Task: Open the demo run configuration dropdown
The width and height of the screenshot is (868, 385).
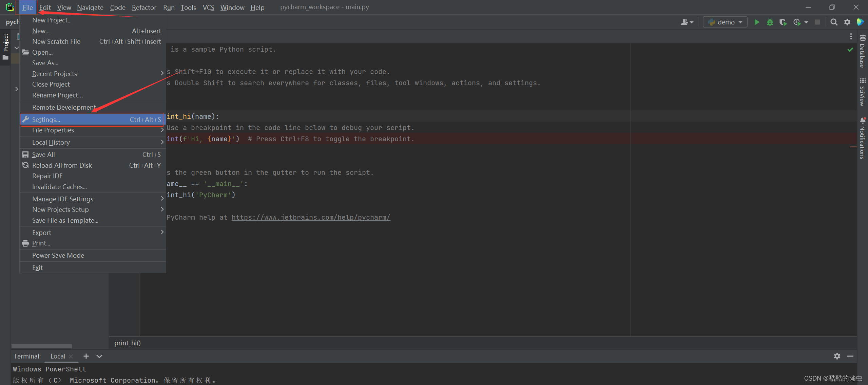Action: point(725,22)
